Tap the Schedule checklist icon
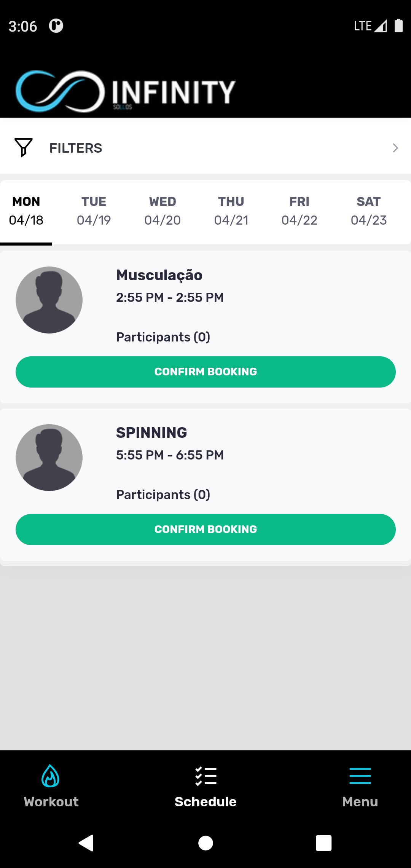411x868 pixels. pos(205,776)
